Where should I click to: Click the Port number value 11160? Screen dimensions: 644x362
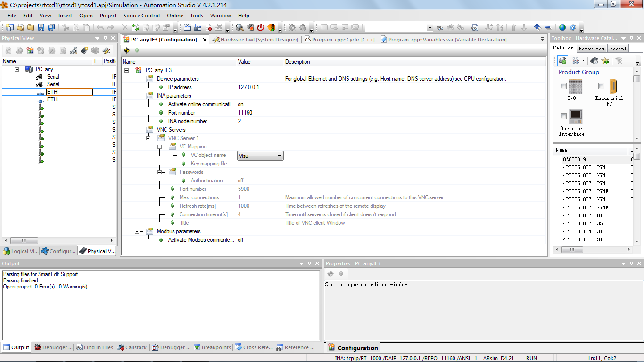pos(245,113)
